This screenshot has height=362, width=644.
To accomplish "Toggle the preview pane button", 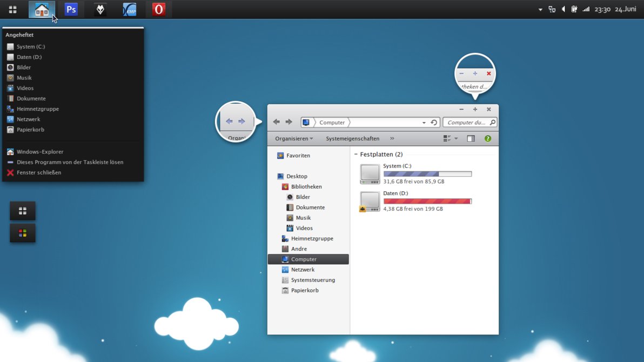I will click(471, 139).
